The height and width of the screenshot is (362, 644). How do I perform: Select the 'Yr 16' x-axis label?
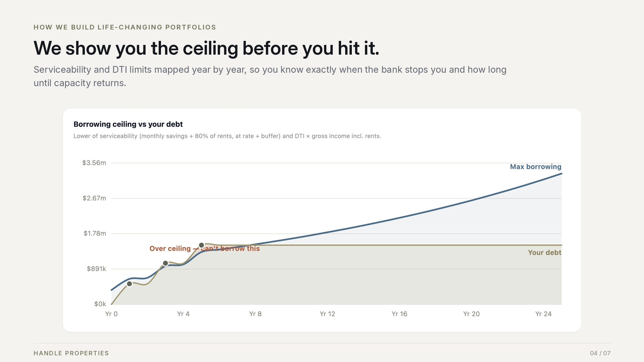(399, 314)
